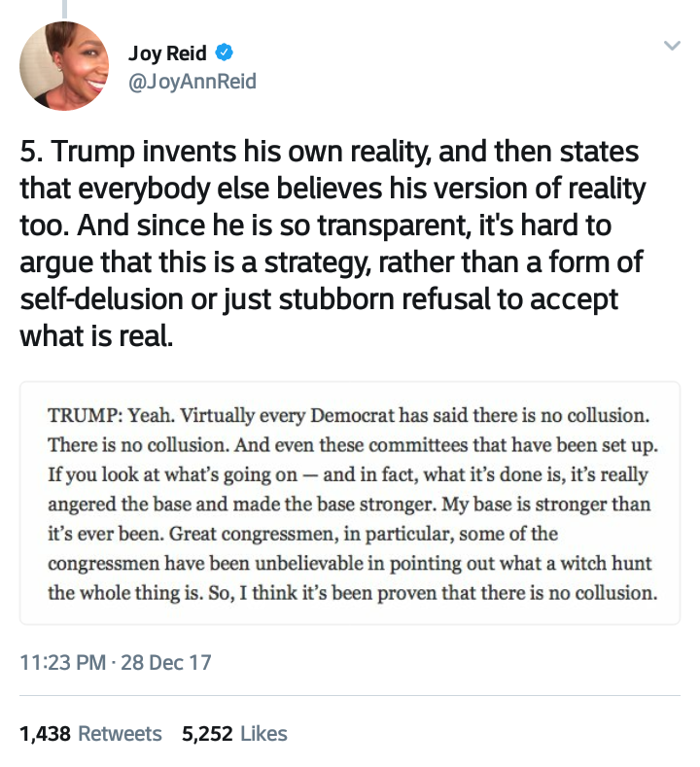This screenshot has width=700, height=767.
Task: Click the 5,252 like count number
Action: [x=207, y=734]
